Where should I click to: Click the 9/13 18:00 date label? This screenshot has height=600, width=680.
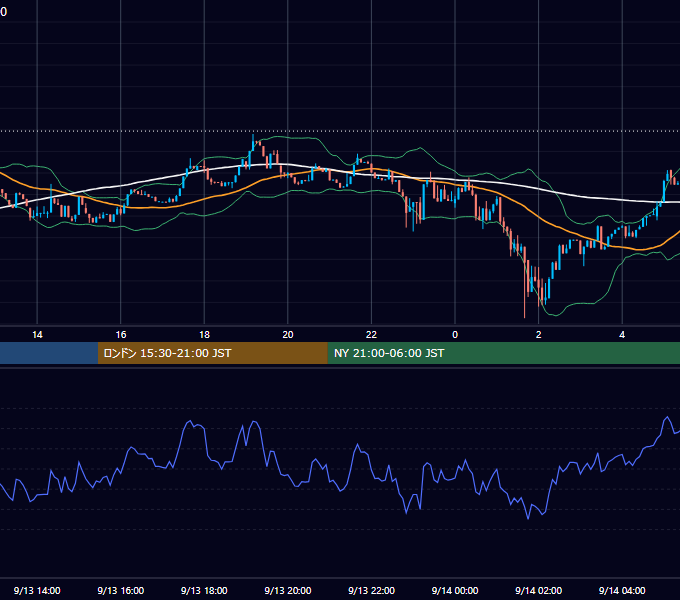(204, 590)
